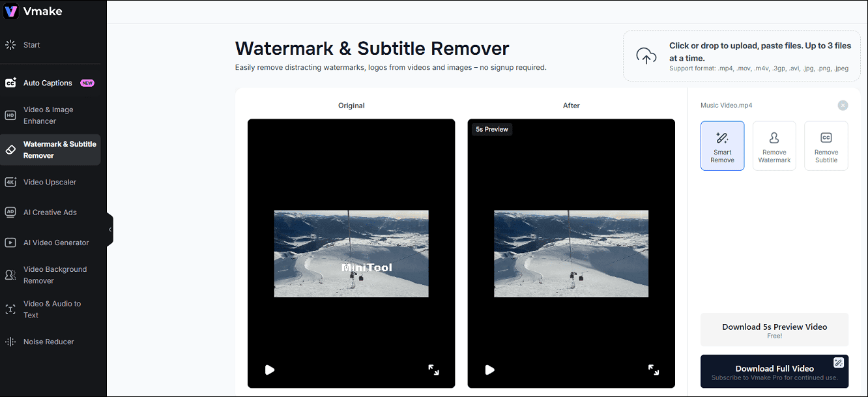Close the Music Video.mp4 file
Image resolution: width=868 pixels, height=397 pixels.
(x=843, y=105)
